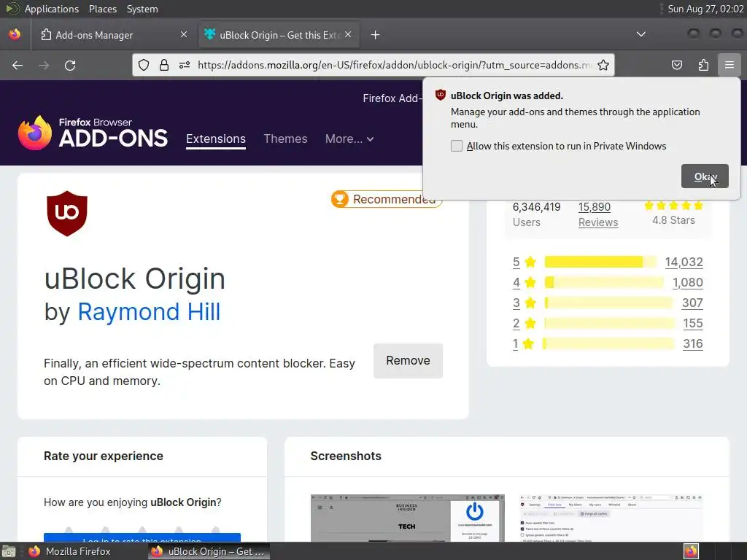Screen dimensions: 747x560
Task: Enable Allow this extension in Private Windows
Action: (x=457, y=146)
